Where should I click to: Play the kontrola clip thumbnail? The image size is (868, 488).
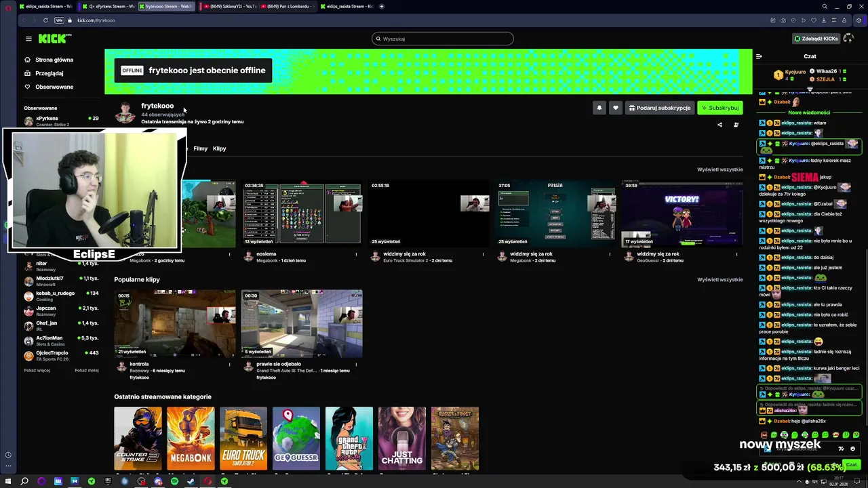coord(175,323)
